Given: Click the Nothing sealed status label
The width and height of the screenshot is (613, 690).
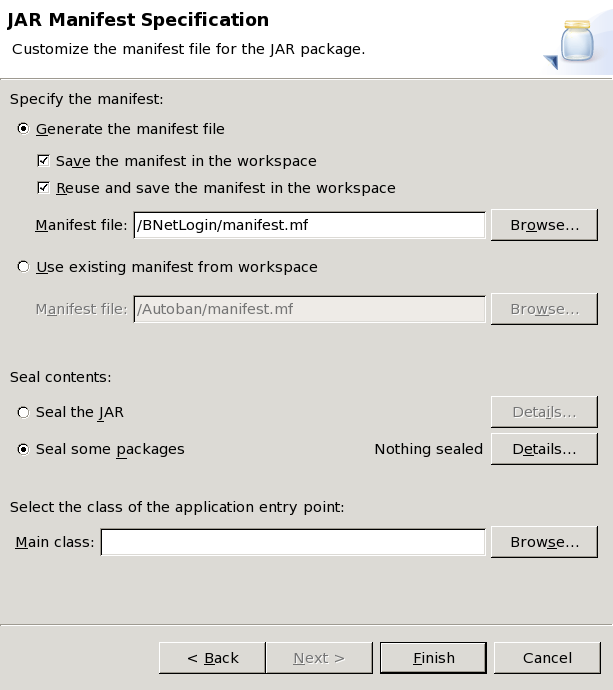Looking at the screenshot, I should click(x=429, y=449).
